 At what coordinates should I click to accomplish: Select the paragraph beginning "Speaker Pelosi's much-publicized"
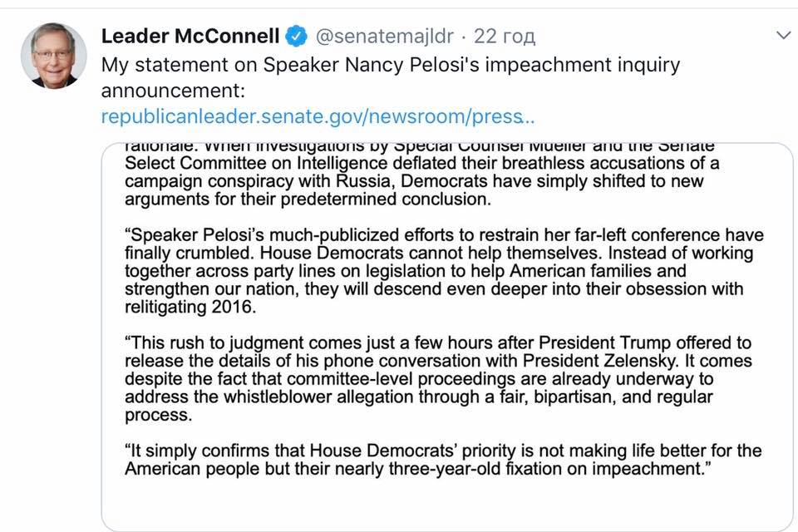pos(444,271)
